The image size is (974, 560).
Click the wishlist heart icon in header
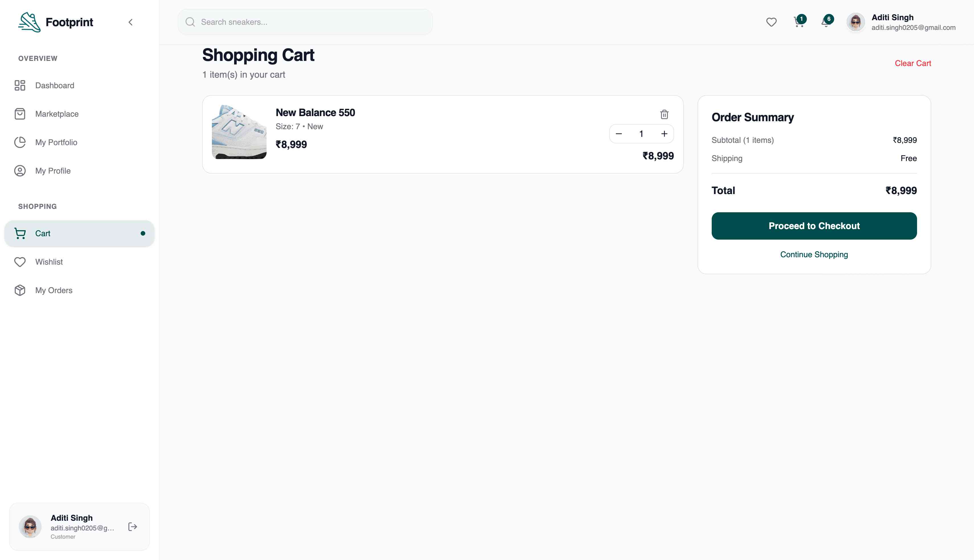point(771,22)
